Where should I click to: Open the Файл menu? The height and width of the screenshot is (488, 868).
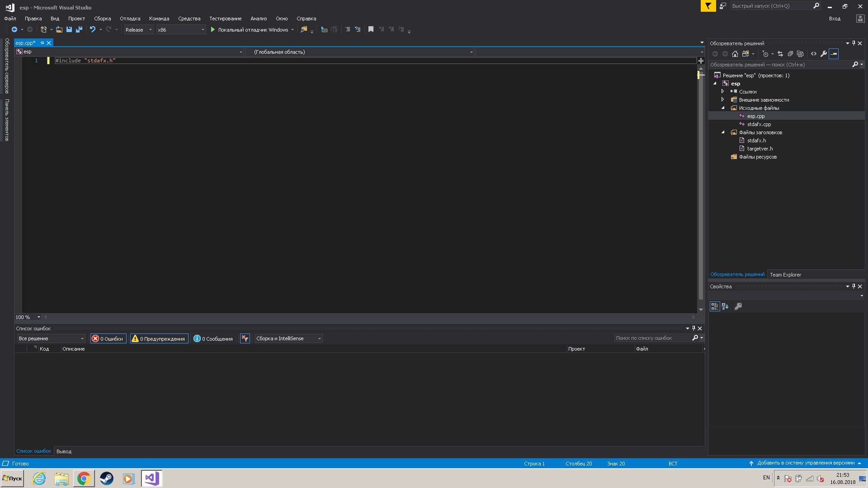click(x=10, y=19)
